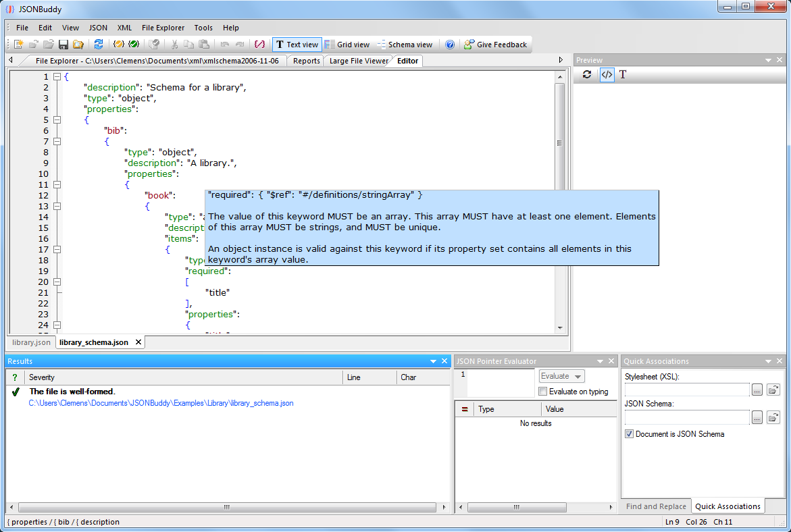Collapse the fold marker at line 11

(x=57, y=184)
